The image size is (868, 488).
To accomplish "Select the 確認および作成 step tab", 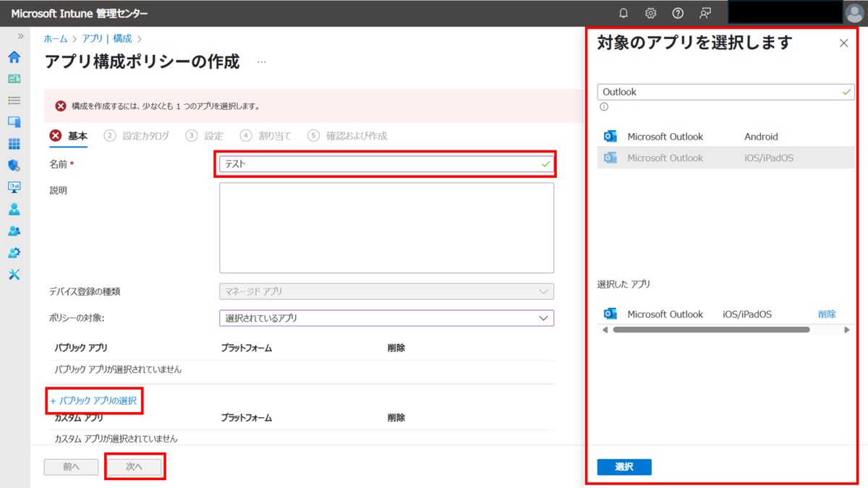I will click(x=347, y=135).
